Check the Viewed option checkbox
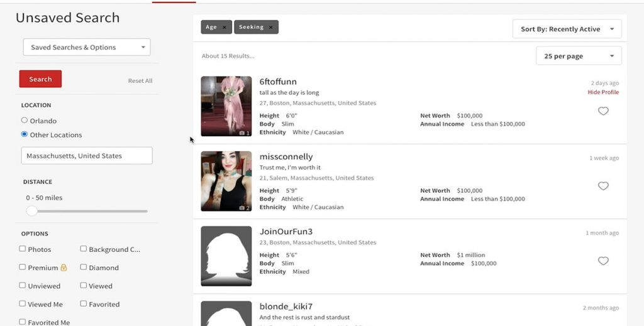 click(84, 285)
